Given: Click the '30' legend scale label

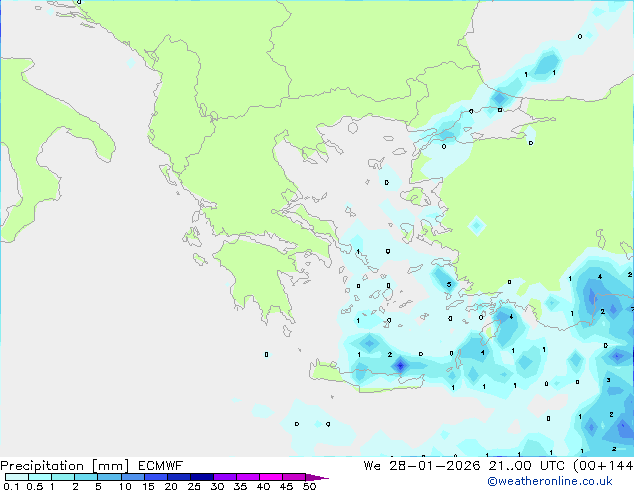Looking at the screenshot, I should coord(217,486).
